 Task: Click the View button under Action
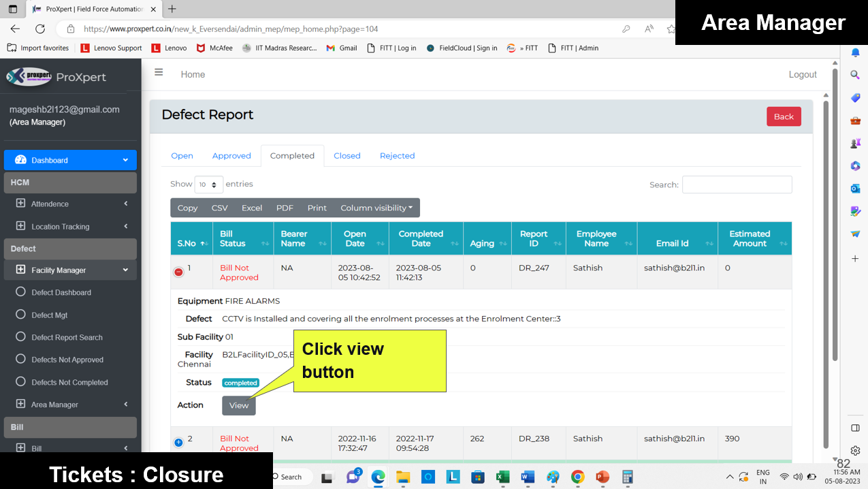click(x=238, y=406)
